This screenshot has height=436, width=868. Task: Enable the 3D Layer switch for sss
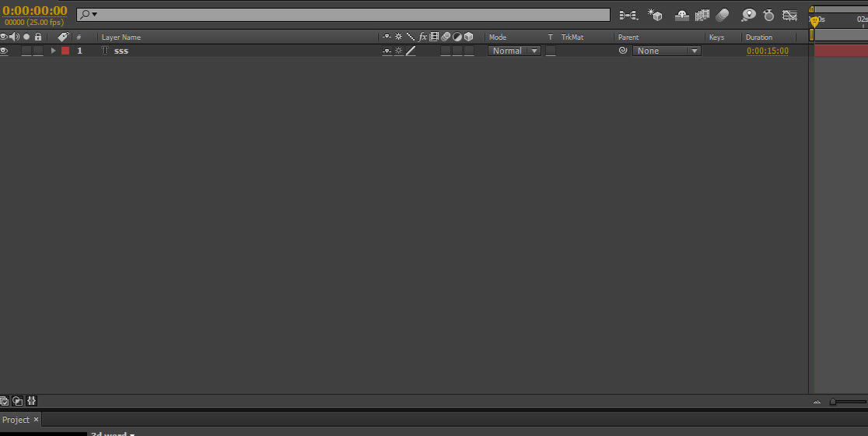tap(469, 51)
